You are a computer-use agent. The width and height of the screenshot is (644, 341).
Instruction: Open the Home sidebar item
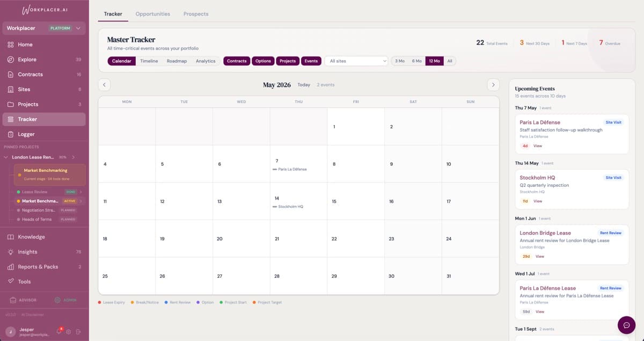[x=44, y=45]
